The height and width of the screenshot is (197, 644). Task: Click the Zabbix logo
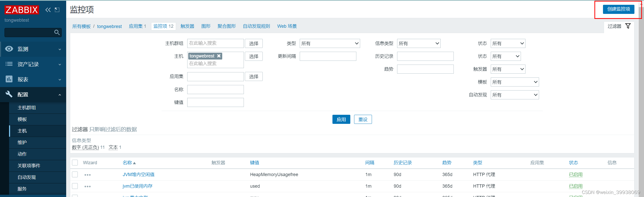[22, 10]
